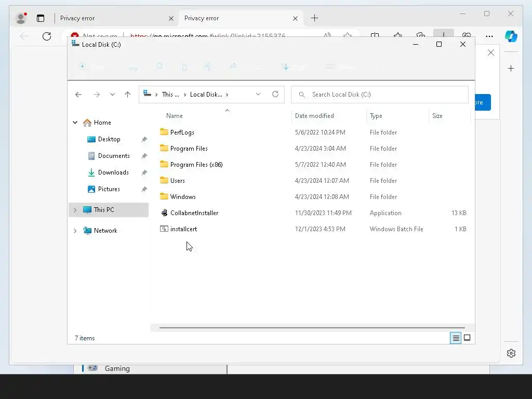Select the Windows folder icon
The width and height of the screenshot is (532, 399).
tap(164, 196)
